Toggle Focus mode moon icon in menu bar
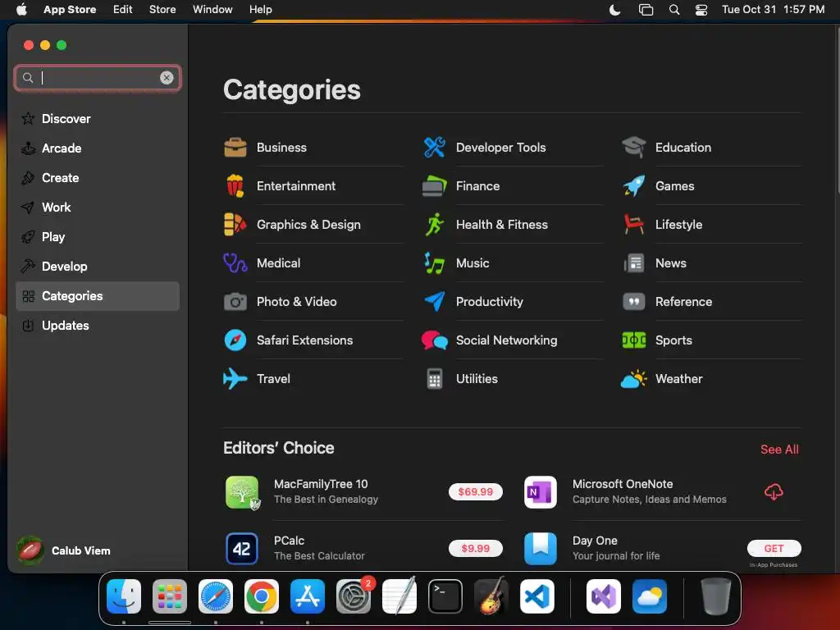The width and height of the screenshot is (840, 630). [615, 10]
